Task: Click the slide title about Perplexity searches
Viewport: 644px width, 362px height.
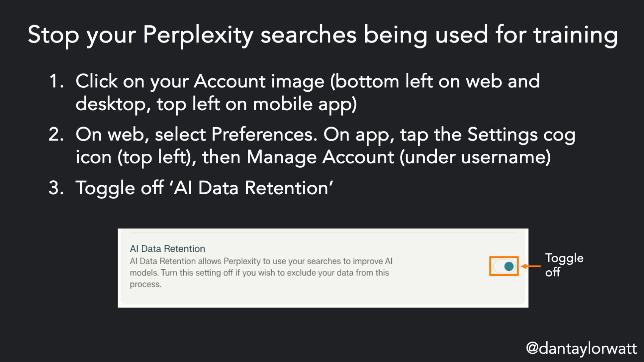Action: pos(322,35)
